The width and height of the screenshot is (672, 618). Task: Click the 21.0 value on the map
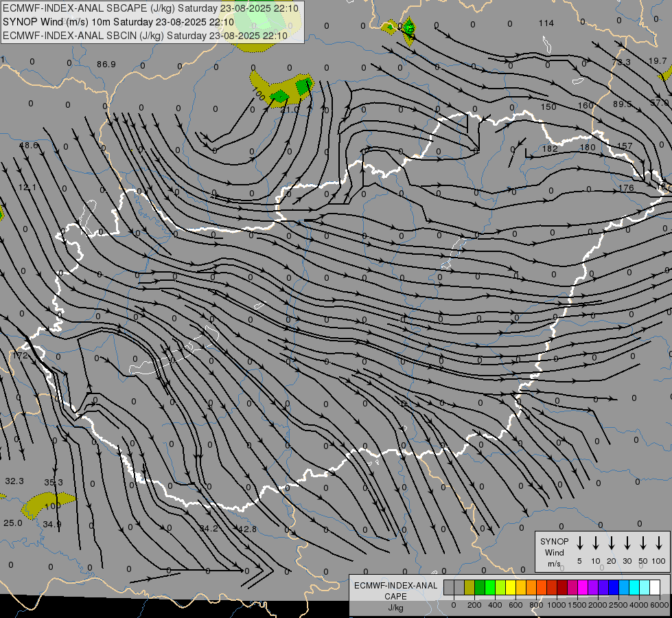(290, 110)
